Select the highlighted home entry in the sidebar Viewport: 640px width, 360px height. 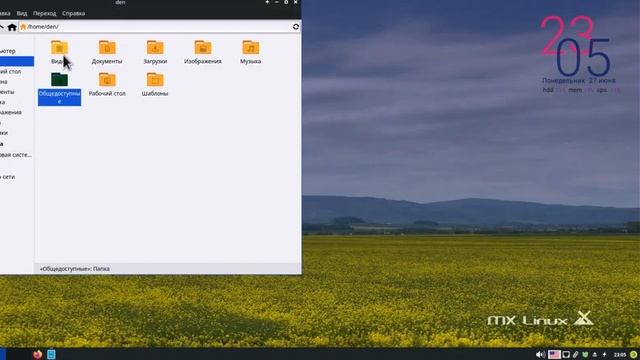(17, 61)
